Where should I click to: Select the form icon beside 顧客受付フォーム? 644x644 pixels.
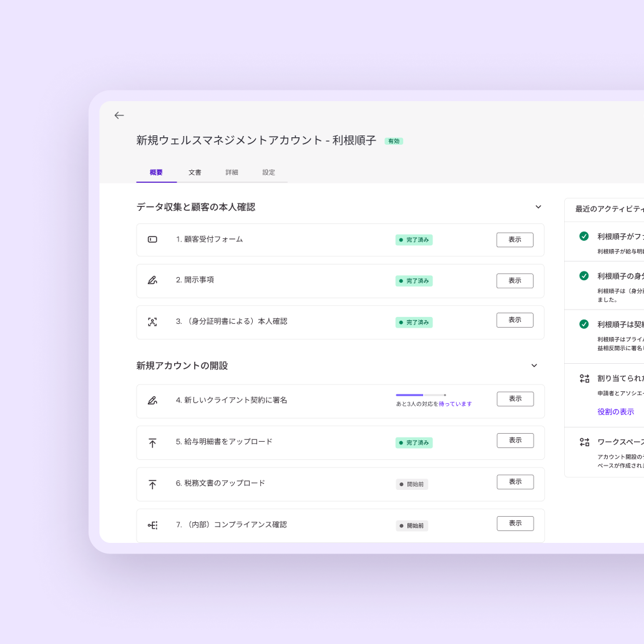tap(154, 240)
